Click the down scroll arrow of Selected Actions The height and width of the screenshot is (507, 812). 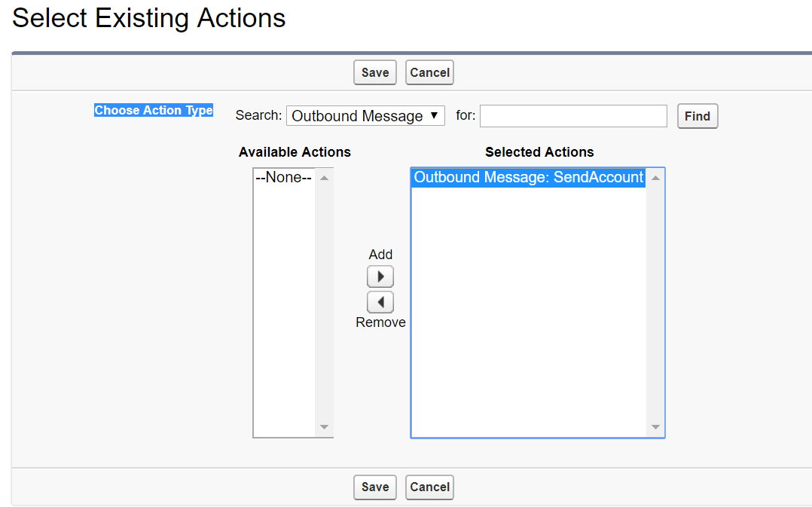[656, 426]
